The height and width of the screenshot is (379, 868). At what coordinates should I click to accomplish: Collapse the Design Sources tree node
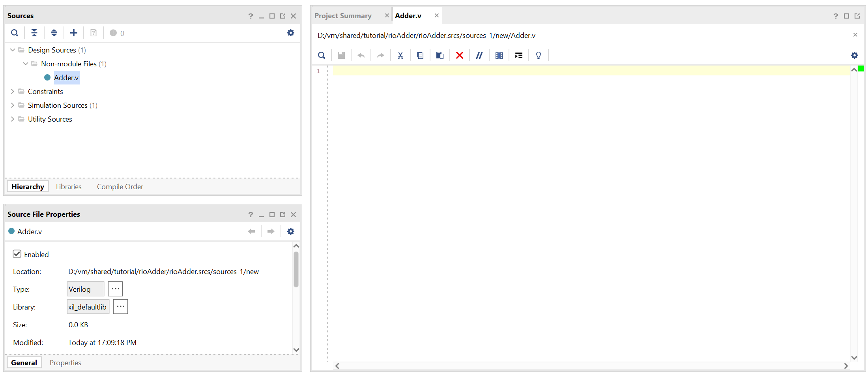click(x=13, y=50)
